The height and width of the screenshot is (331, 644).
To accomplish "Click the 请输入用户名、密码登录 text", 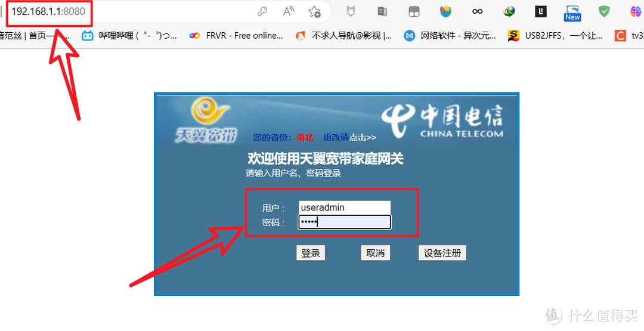I will pyautogui.click(x=293, y=174).
